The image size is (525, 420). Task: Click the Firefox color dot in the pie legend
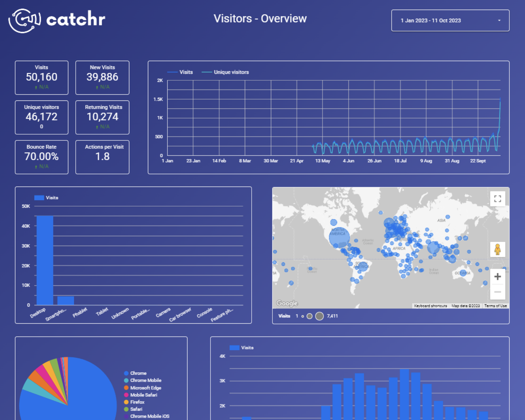tap(126, 402)
